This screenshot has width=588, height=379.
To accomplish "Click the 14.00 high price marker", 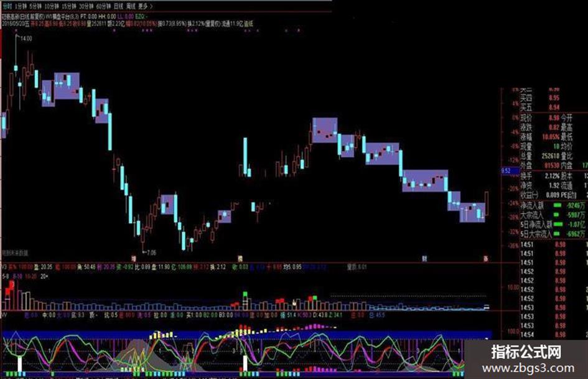I will (x=26, y=39).
